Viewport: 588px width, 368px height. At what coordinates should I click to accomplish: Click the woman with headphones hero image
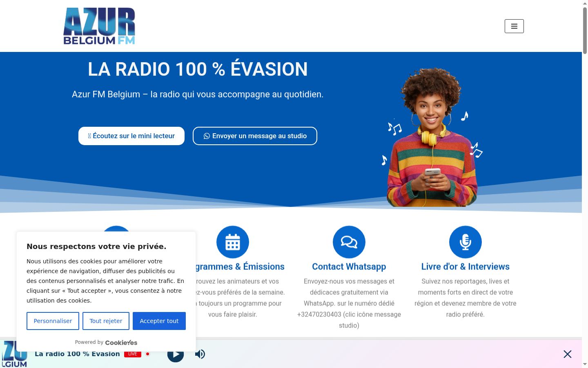point(432,137)
